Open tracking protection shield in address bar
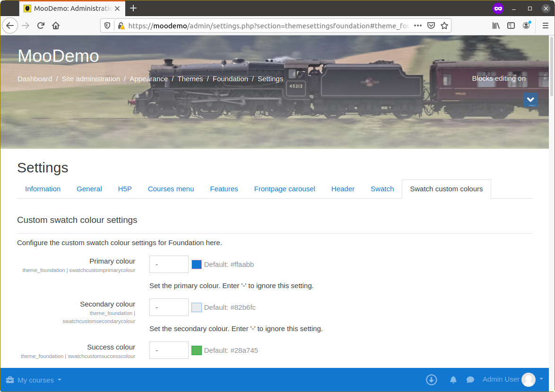This screenshot has height=392, width=555. pyautogui.click(x=107, y=26)
